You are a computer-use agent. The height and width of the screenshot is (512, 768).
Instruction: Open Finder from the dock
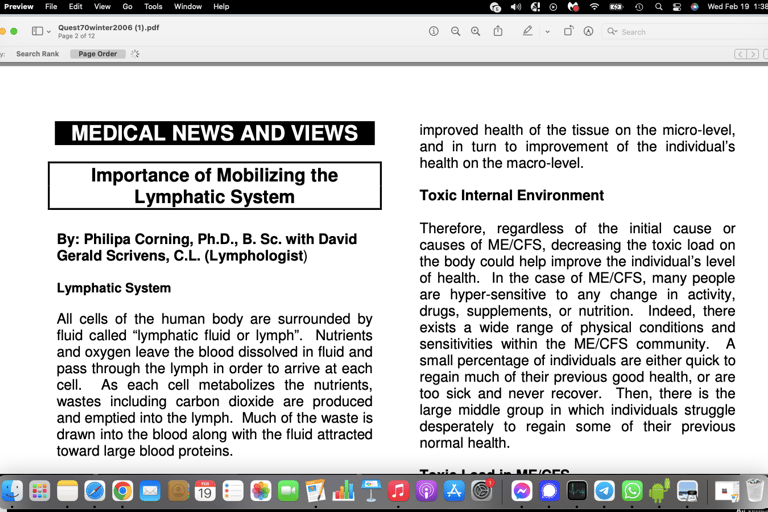(12, 491)
